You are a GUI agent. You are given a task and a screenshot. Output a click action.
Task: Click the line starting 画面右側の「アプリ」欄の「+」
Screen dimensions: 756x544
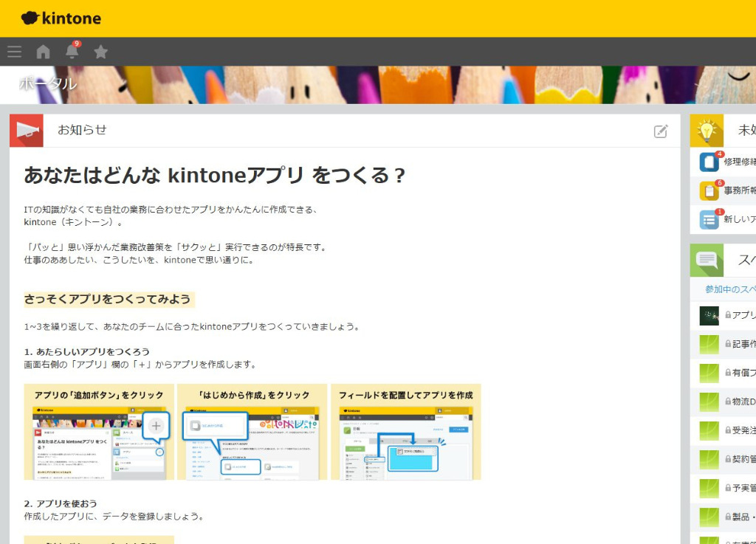coord(141,365)
